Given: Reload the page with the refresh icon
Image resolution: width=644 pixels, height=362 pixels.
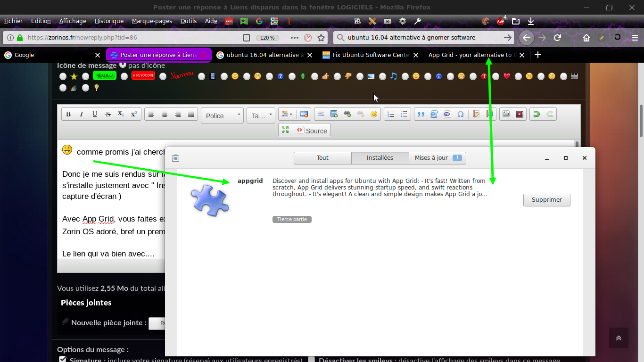Looking at the screenshot, I should [557, 38].
